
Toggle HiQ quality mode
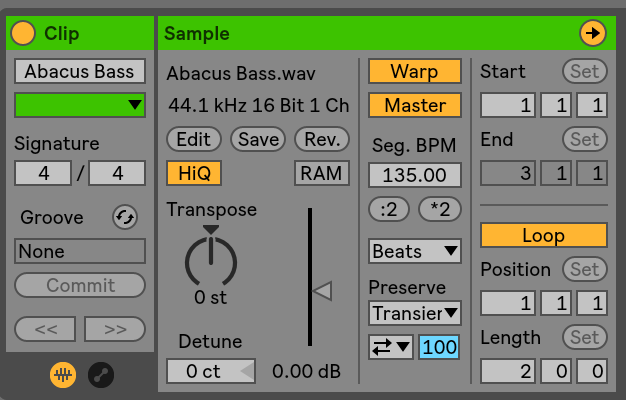coord(193,173)
